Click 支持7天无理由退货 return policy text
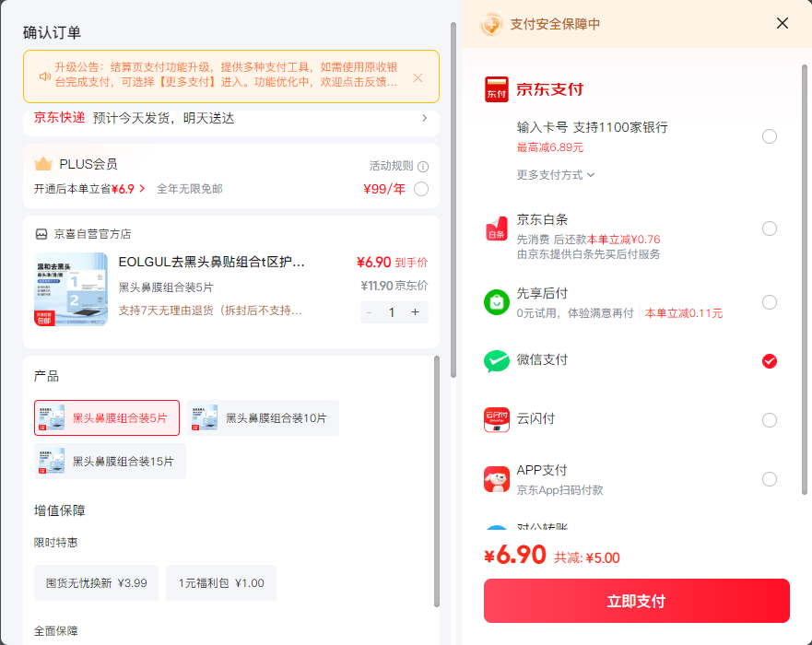 pyautogui.click(x=210, y=311)
